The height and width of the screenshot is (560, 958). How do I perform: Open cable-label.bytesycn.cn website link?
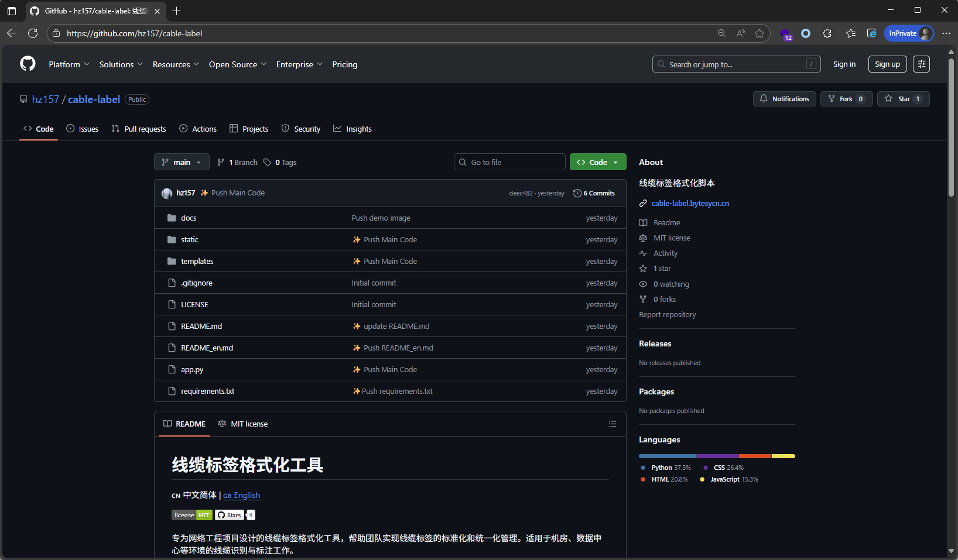point(690,203)
